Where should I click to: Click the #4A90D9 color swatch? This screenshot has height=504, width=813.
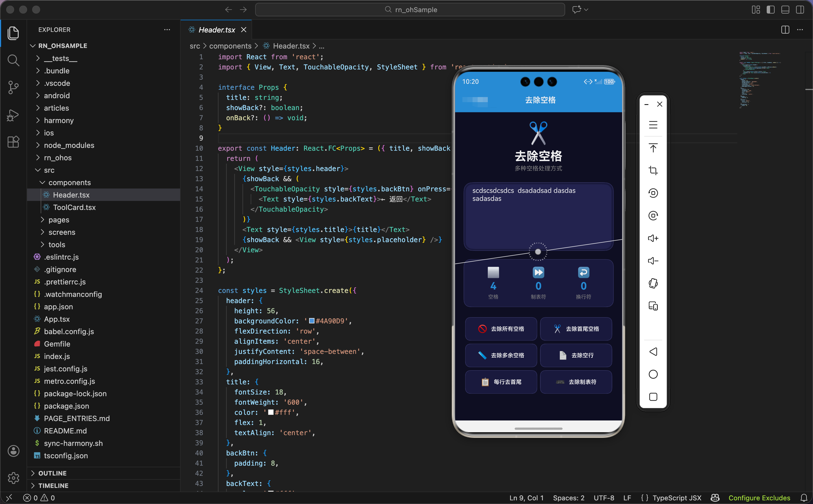pos(311,321)
